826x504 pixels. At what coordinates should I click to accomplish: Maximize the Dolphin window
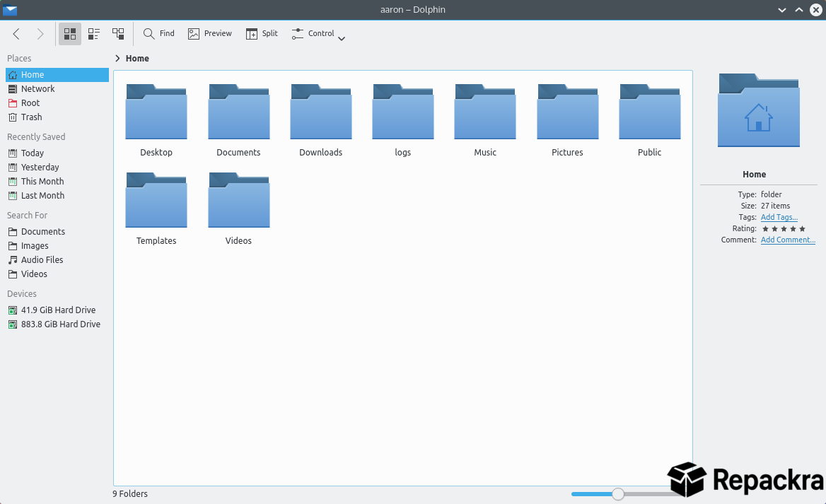click(x=799, y=10)
